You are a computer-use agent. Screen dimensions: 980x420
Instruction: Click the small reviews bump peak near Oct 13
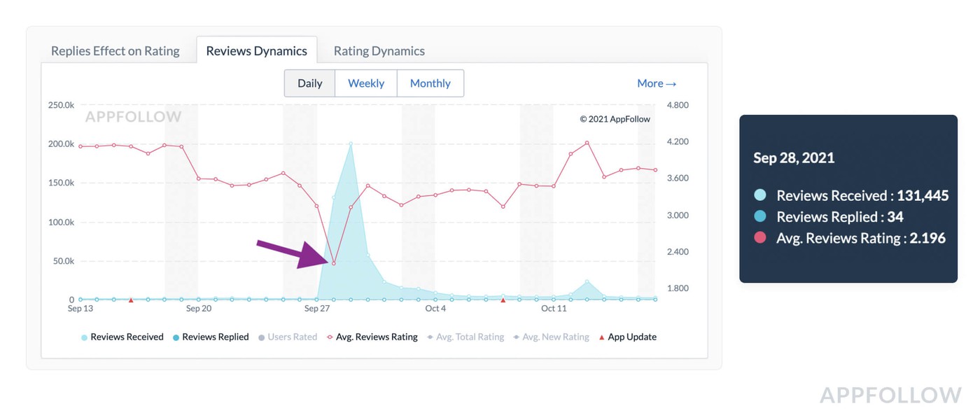click(x=587, y=281)
